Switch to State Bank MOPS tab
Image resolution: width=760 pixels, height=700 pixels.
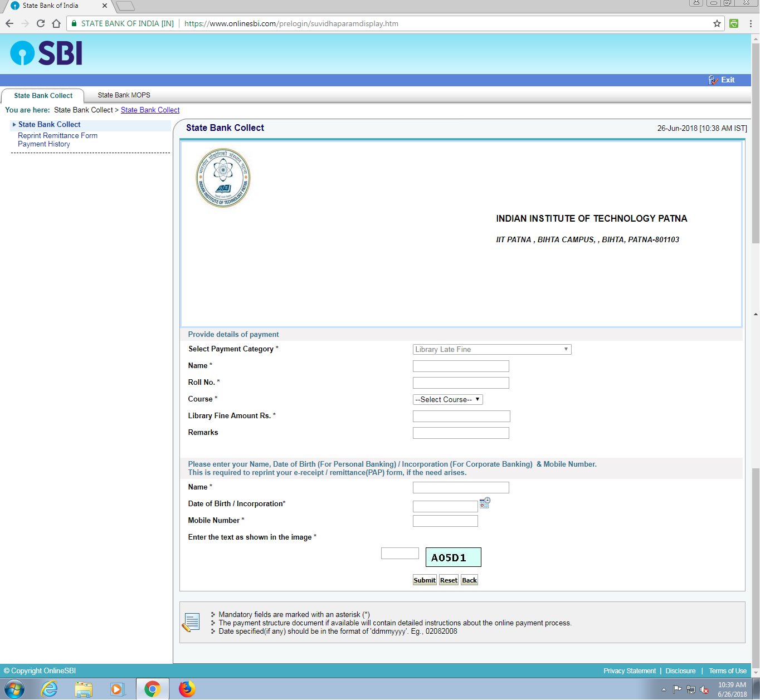(124, 95)
